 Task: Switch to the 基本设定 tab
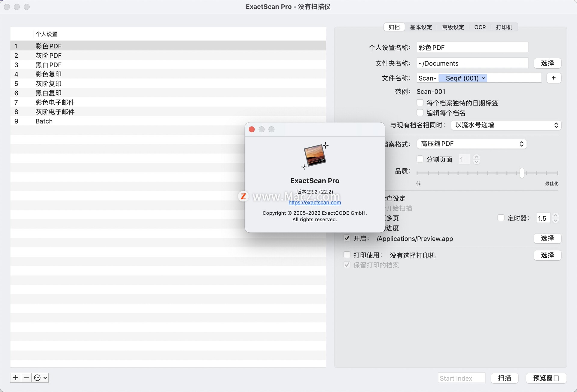click(421, 27)
